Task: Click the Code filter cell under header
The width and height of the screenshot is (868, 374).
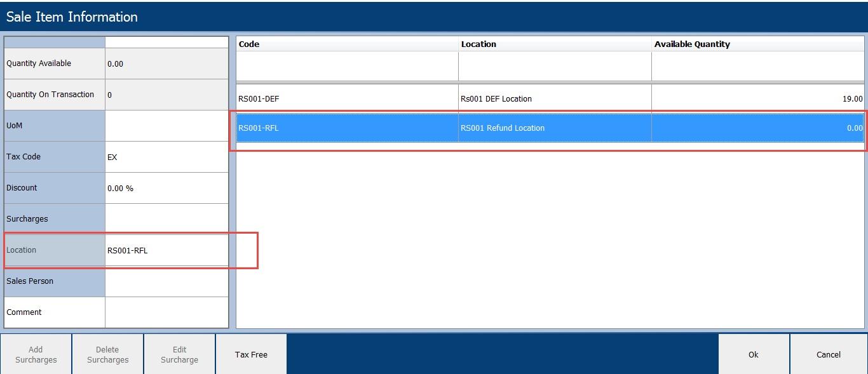Action: 347,66
